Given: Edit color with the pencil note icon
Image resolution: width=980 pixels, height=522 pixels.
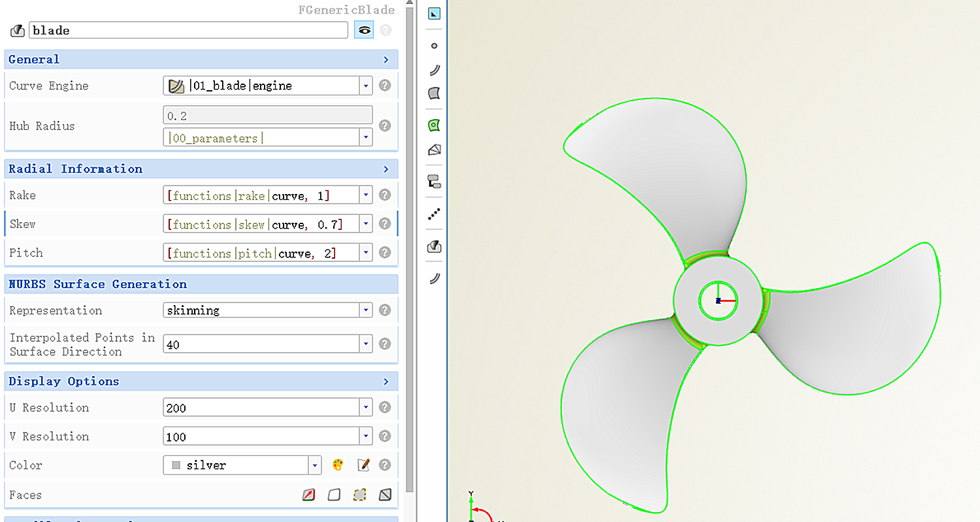Looking at the screenshot, I should point(363,465).
